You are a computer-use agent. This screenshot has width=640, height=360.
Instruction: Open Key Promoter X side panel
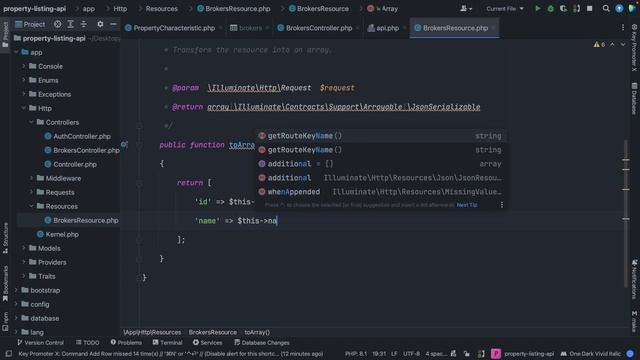634,48
